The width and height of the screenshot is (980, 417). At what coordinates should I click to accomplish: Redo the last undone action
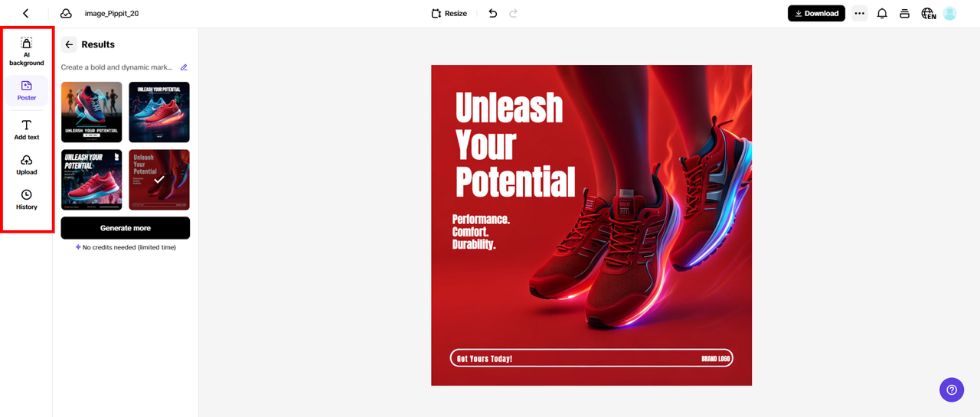pos(514,13)
